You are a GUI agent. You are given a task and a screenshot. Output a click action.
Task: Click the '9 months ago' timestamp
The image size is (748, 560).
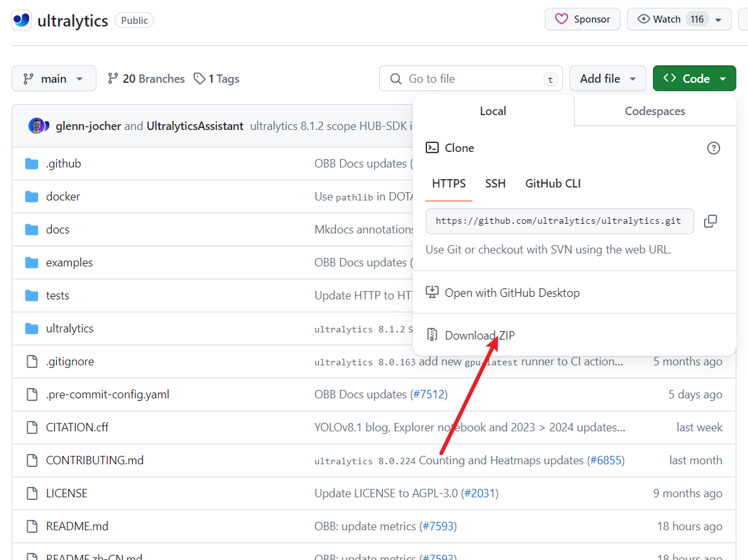coord(688,493)
